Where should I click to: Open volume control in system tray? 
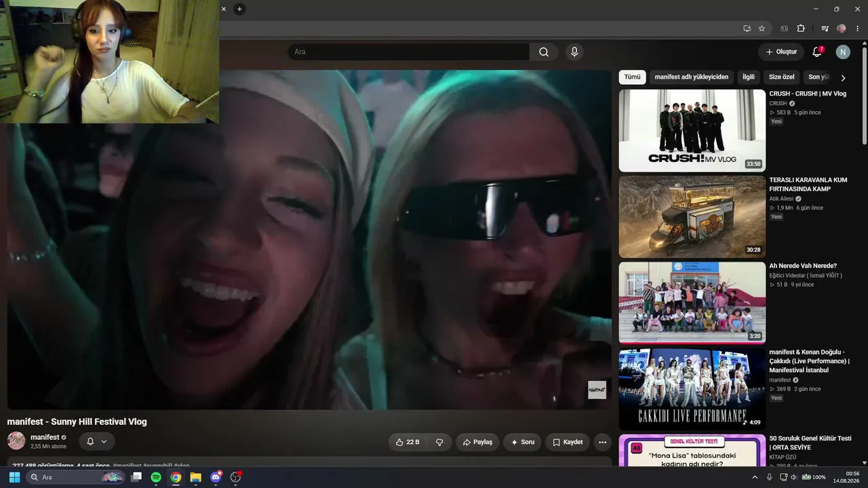coord(794,477)
